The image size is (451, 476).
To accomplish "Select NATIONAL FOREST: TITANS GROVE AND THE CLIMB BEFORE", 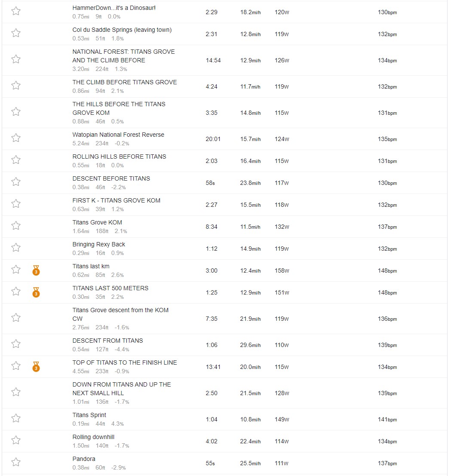I will [x=123, y=56].
